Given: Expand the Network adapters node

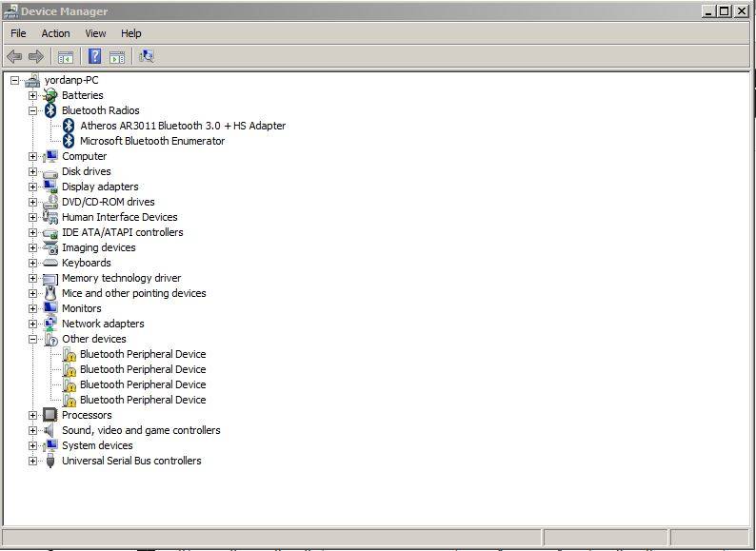Looking at the screenshot, I should point(32,324).
